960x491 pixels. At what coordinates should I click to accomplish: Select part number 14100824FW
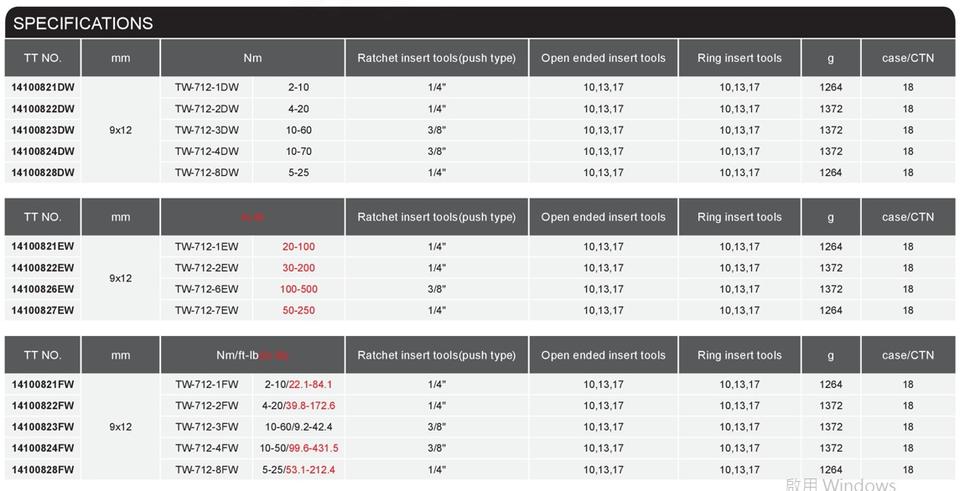(x=43, y=449)
